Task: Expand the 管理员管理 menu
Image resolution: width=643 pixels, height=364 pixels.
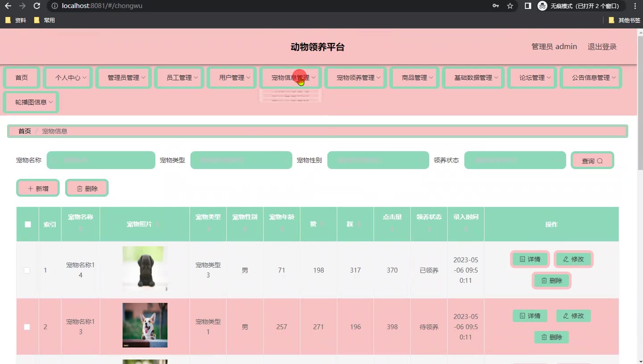Action: point(124,78)
